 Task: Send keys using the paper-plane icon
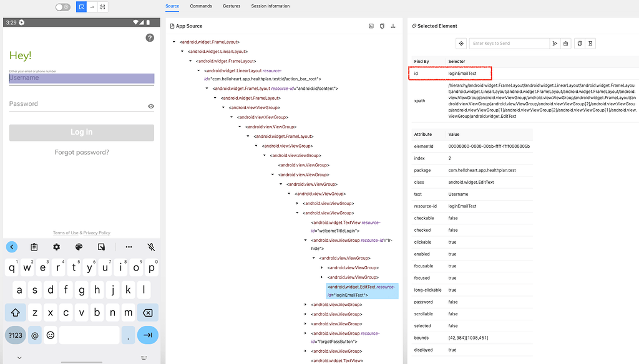click(x=555, y=43)
